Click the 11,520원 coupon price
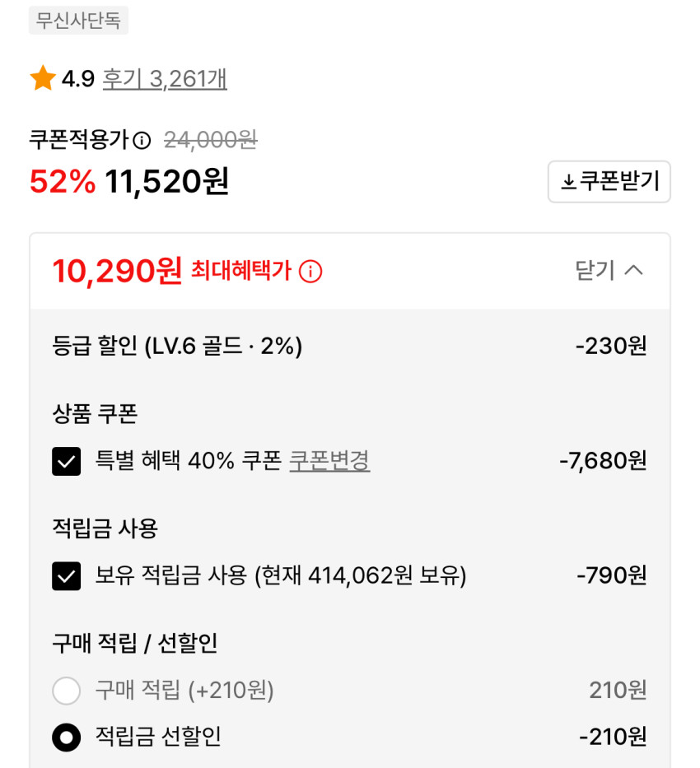The height and width of the screenshot is (768, 700). tap(166, 182)
